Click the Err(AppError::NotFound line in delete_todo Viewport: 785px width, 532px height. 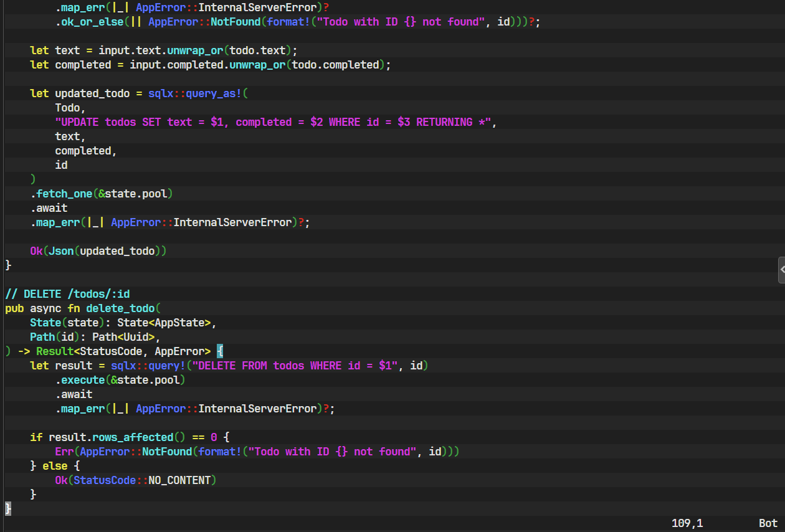tap(257, 452)
